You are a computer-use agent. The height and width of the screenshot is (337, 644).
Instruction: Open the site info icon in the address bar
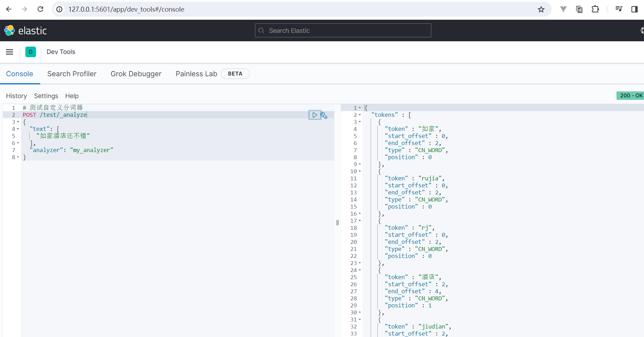tap(60, 9)
